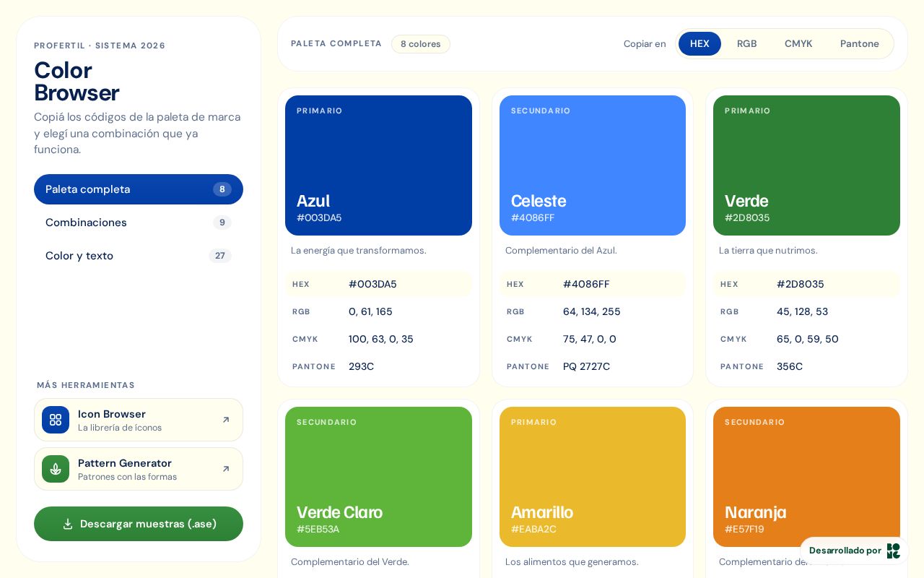The width and height of the screenshot is (924, 578).
Task: Open the Icon Browser tool link
Action: (139, 420)
